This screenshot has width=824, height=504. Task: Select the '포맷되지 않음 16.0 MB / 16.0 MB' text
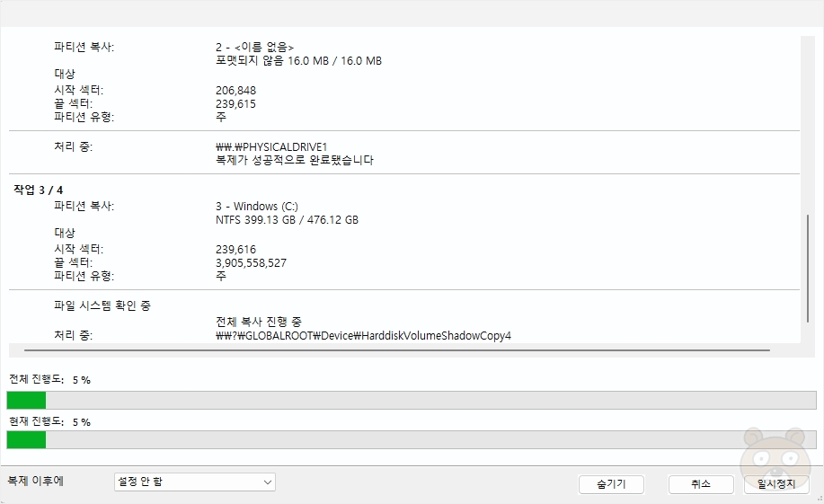pyautogui.click(x=298, y=61)
